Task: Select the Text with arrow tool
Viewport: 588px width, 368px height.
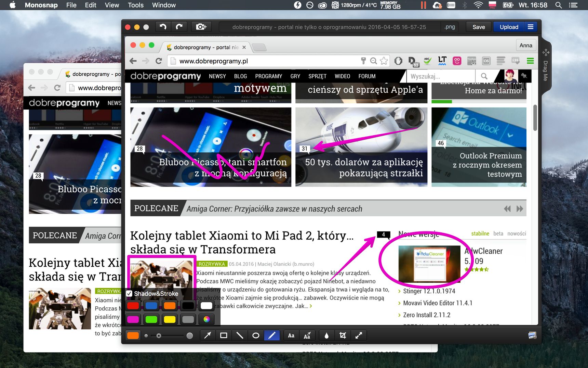Action: pos(307,335)
